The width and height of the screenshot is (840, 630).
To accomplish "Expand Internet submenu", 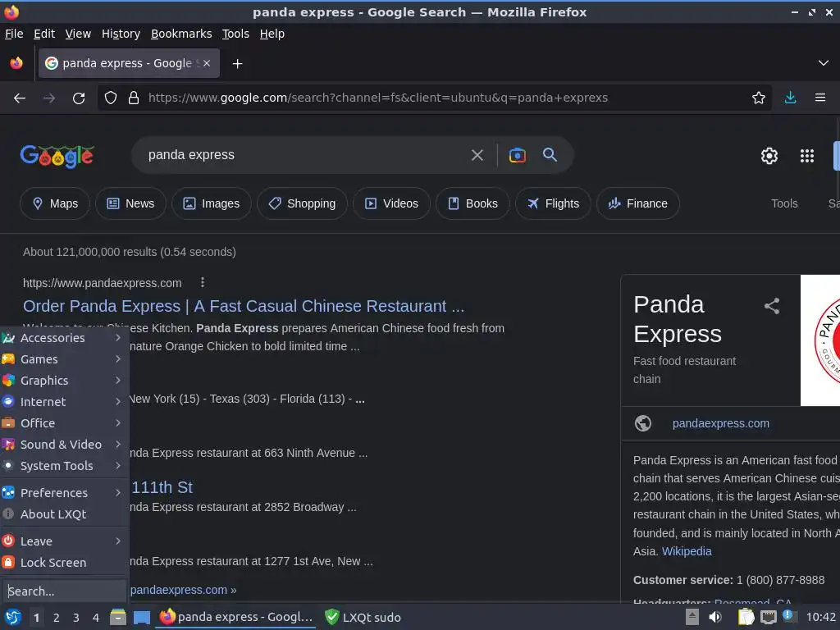I will [64, 402].
